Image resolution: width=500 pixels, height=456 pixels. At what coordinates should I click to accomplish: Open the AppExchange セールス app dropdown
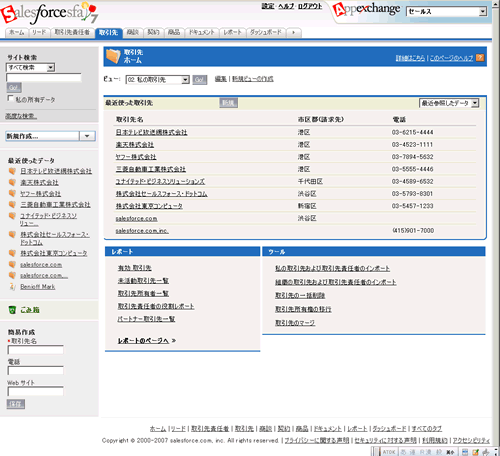coord(447,12)
